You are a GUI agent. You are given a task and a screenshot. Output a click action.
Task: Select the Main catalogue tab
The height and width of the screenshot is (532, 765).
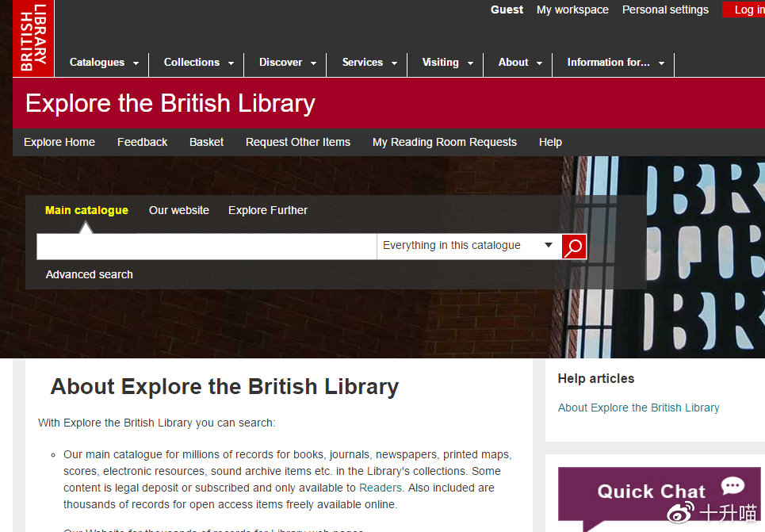tap(87, 210)
